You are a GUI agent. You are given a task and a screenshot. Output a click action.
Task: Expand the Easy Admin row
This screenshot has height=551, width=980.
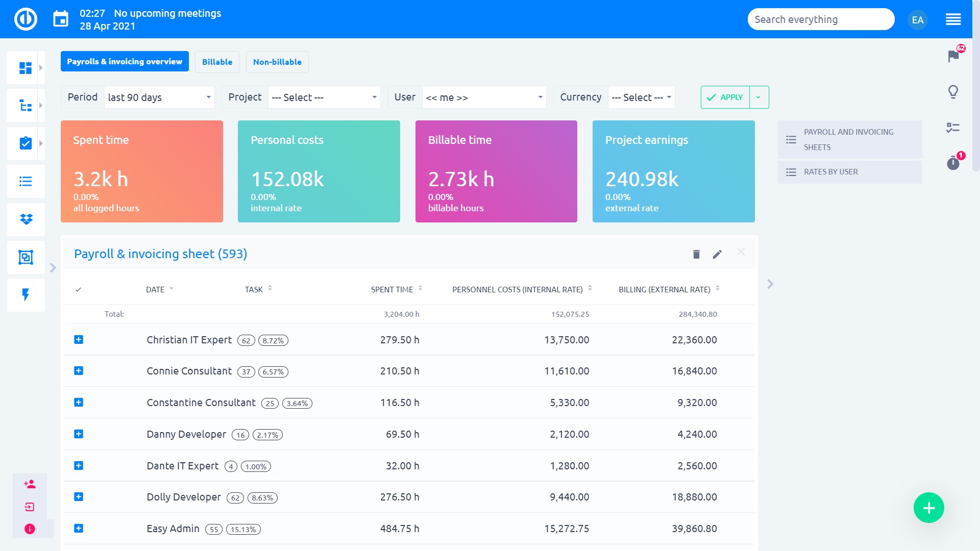[79, 529]
